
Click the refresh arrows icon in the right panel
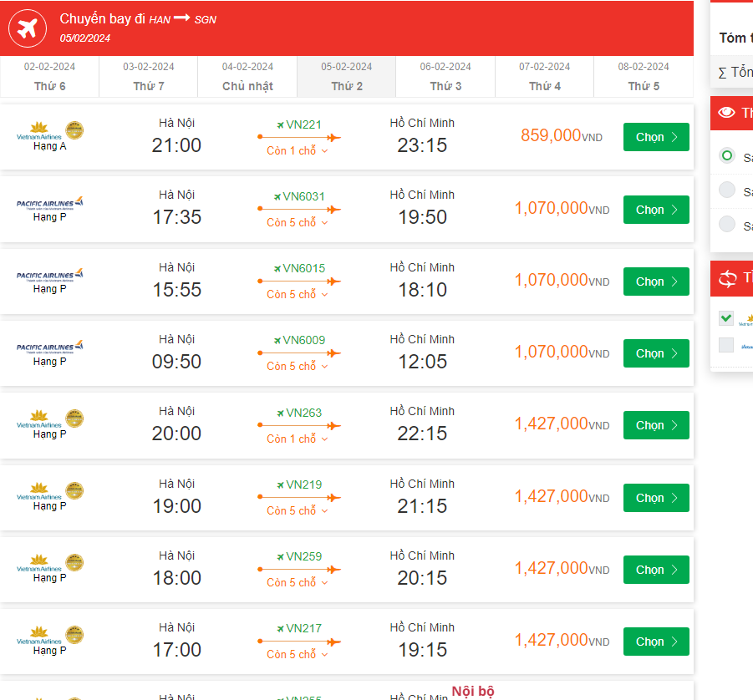[x=727, y=279]
